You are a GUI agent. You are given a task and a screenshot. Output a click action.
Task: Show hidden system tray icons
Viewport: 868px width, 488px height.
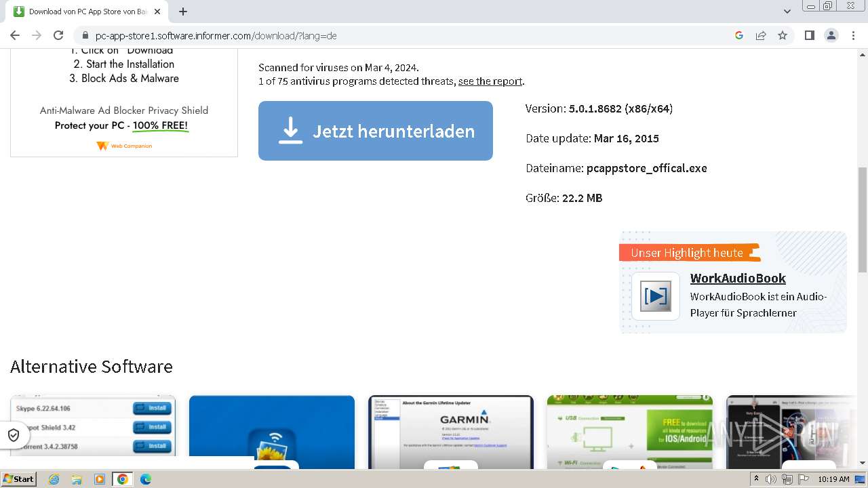(x=757, y=479)
